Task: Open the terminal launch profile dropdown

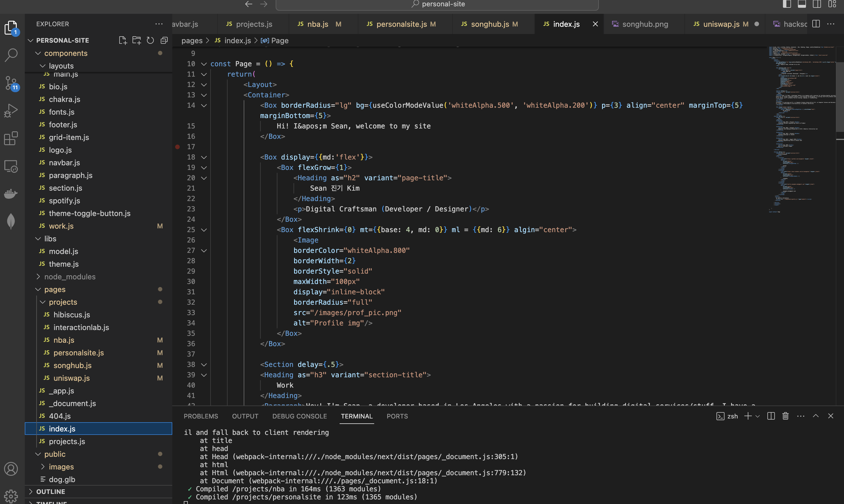Action: click(x=758, y=416)
